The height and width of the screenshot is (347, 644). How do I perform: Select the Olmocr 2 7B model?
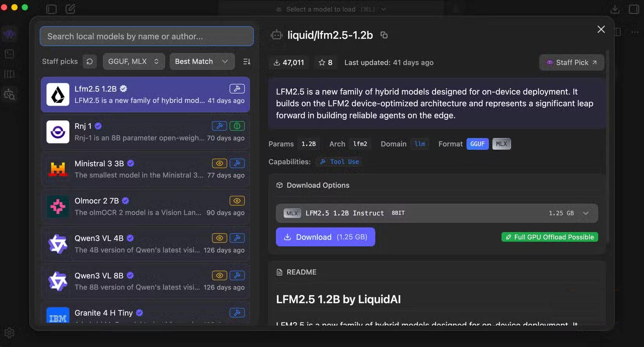click(x=145, y=207)
